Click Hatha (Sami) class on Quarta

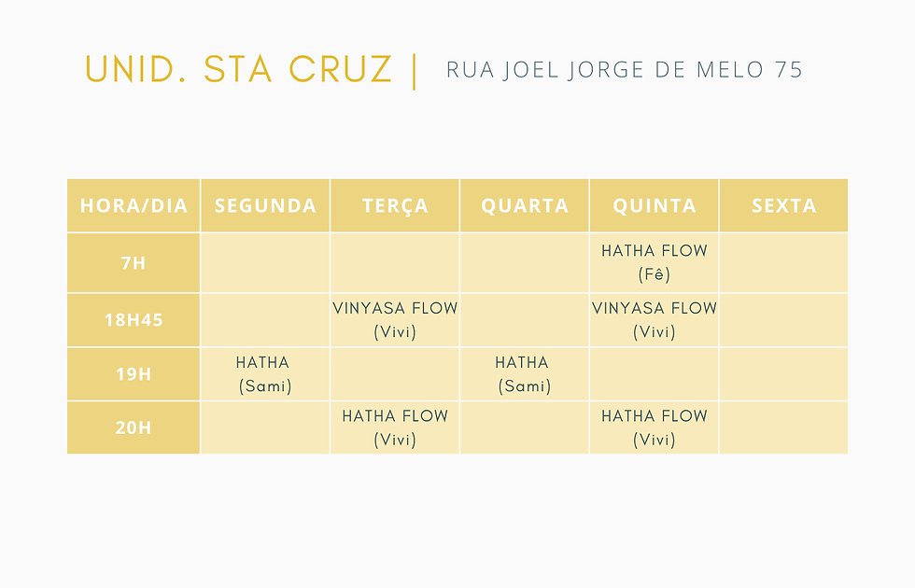pos(524,374)
